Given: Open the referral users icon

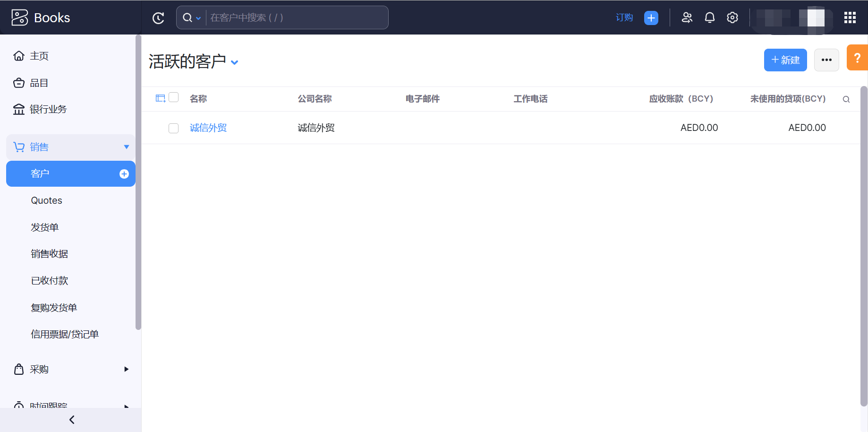Looking at the screenshot, I should click(x=687, y=18).
